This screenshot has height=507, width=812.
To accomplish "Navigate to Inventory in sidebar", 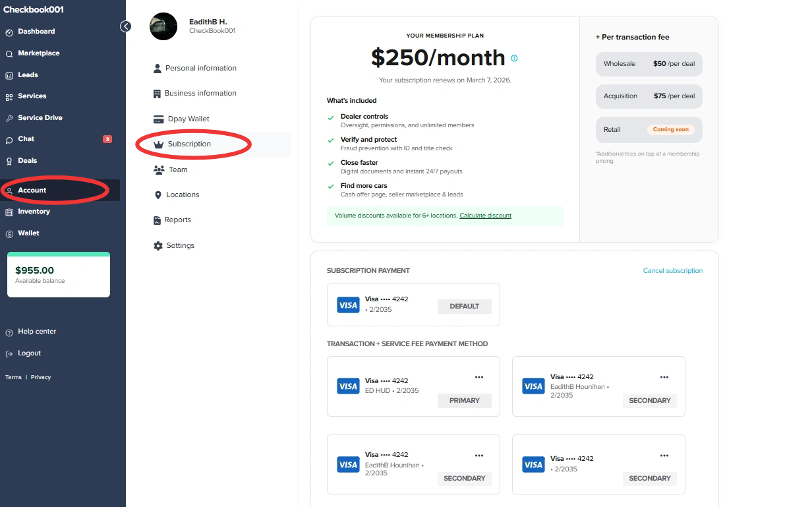I will [x=34, y=212].
